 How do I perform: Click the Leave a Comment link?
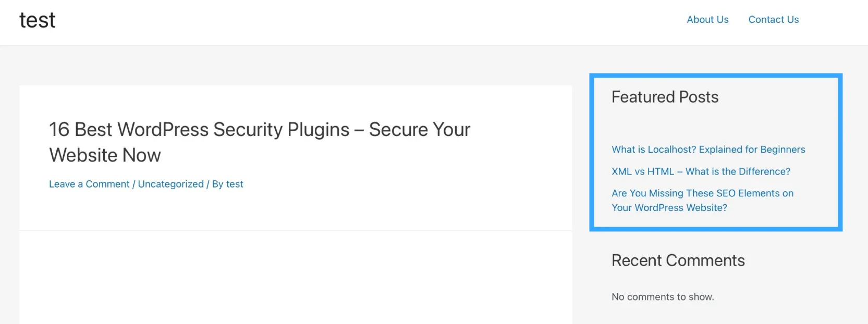click(89, 184)
